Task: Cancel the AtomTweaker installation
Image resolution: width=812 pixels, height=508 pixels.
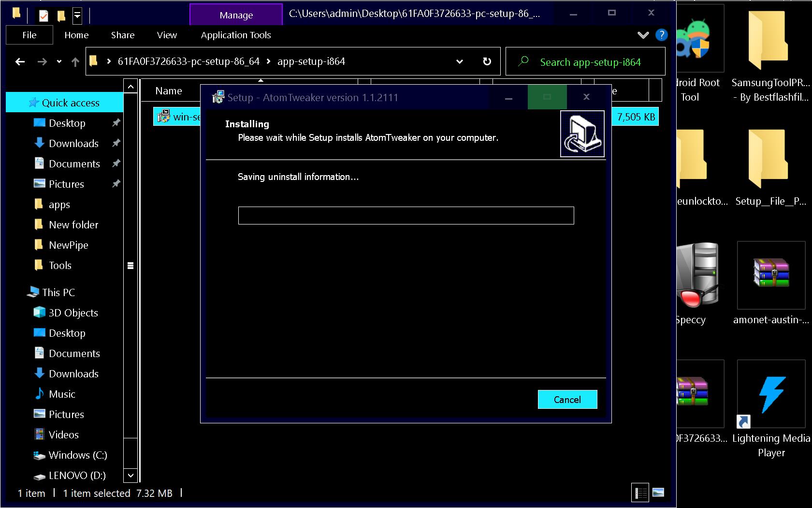Action: tap(567, 400)
